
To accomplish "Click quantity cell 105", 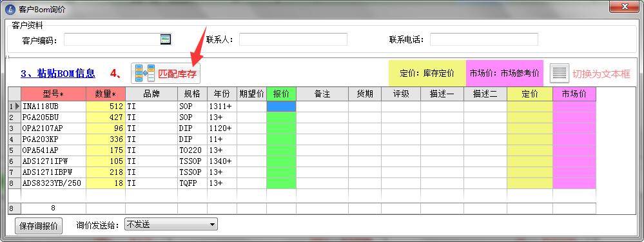I will click(x=106, y=161).
